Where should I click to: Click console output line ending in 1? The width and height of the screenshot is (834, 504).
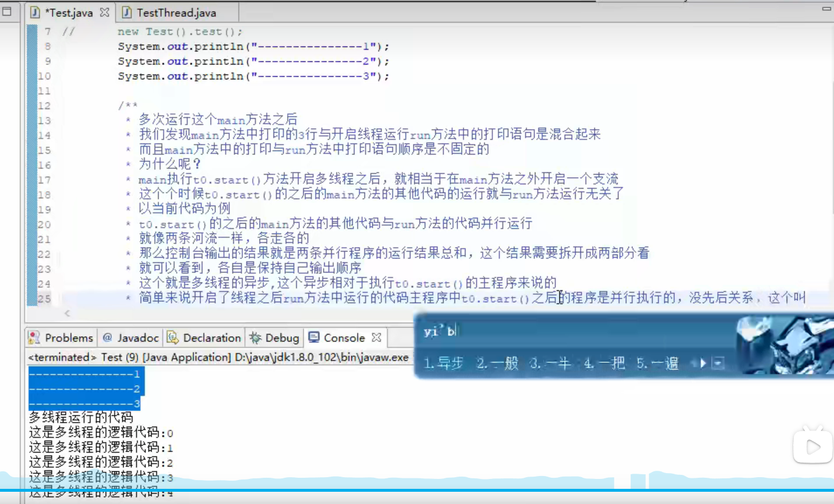[x=85, y=374]
